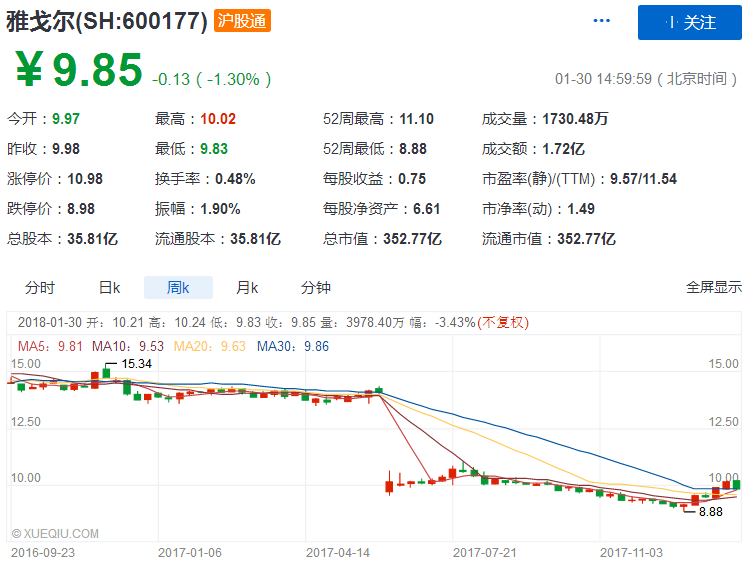Click the weekly volume 3978.40万 in chart header
This screenshot has height=562, width=747.
375,322
